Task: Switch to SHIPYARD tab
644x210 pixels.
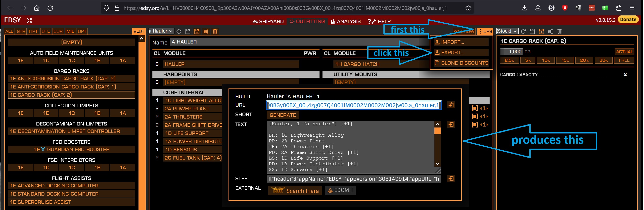Action: (x=269, y=22)
